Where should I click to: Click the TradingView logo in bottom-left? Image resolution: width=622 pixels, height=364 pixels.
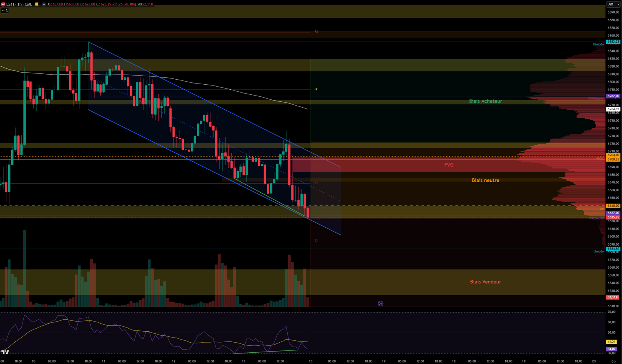tap(5, 352)
